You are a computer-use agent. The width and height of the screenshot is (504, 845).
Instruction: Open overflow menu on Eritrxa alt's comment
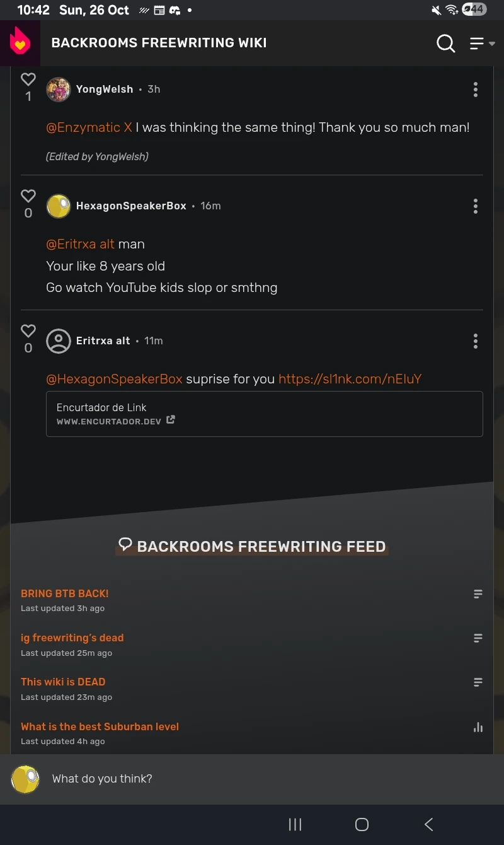[x=476, y=341]
